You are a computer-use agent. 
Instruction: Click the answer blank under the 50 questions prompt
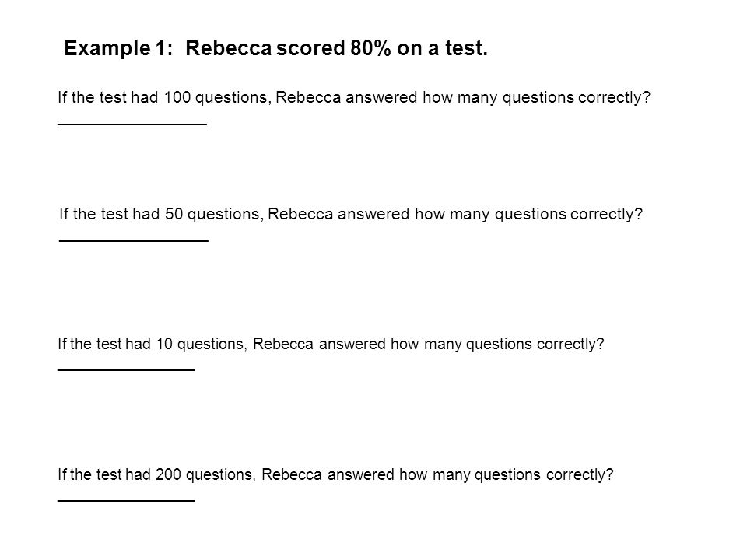click(134, 240)
